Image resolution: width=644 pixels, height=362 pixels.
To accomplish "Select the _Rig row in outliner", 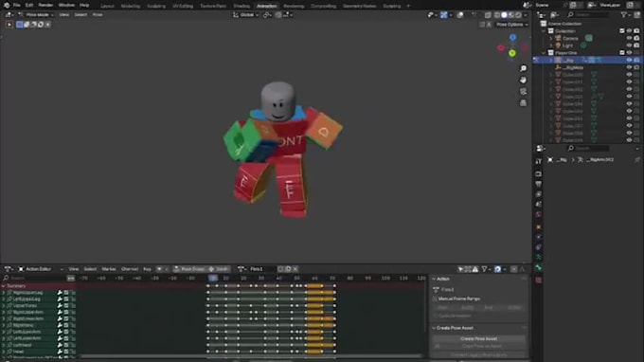I will pos(587,61).
